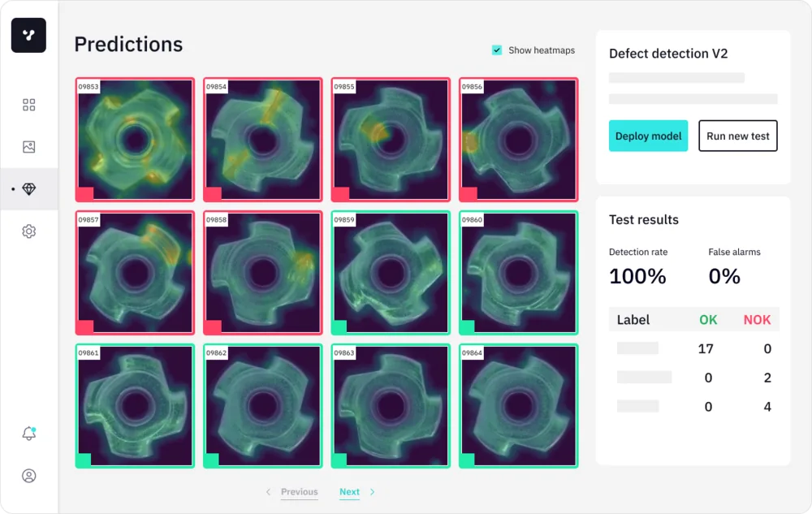
Task: Select the diamond models sidebar icon
Action: coord(29,189)
